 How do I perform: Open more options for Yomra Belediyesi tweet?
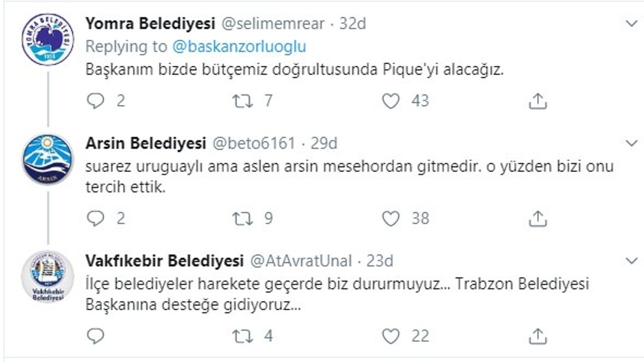click(x=631, y=23)
